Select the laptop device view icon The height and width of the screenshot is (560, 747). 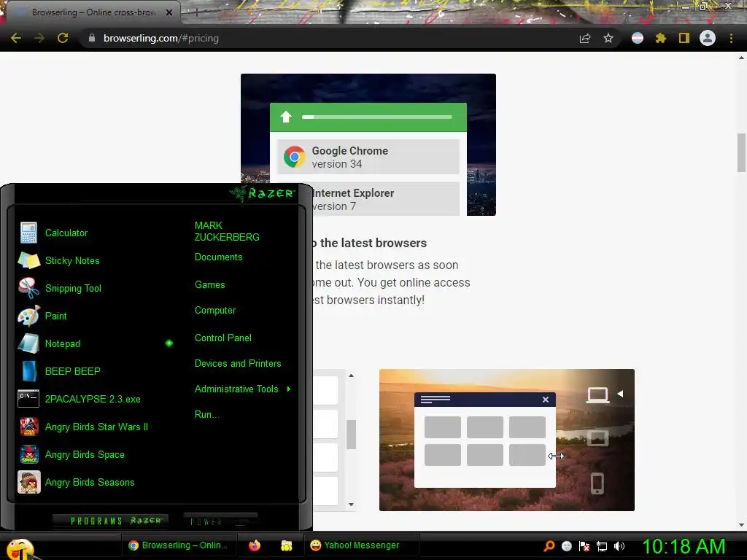pyautogui.click(x=597, y=394)
